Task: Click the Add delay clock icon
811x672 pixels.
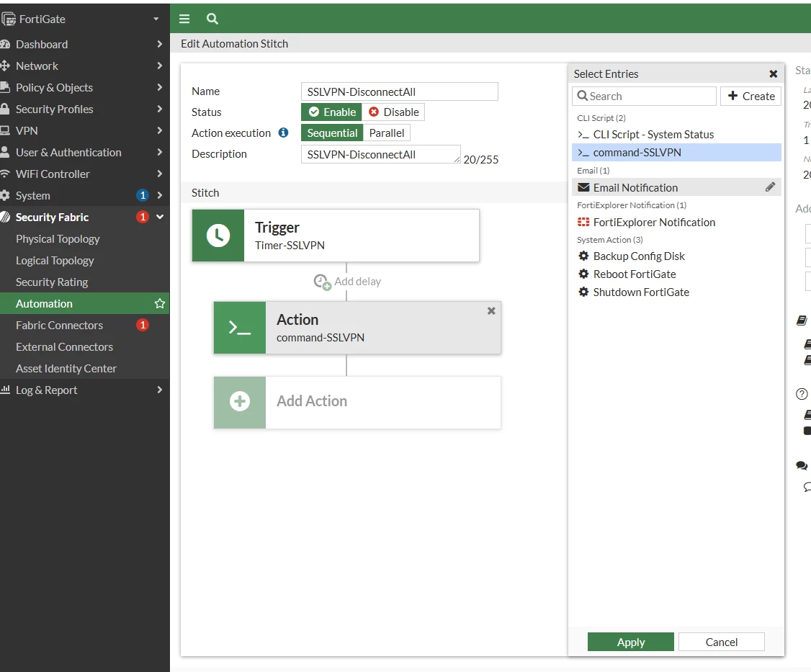Action: click(322, 282)
